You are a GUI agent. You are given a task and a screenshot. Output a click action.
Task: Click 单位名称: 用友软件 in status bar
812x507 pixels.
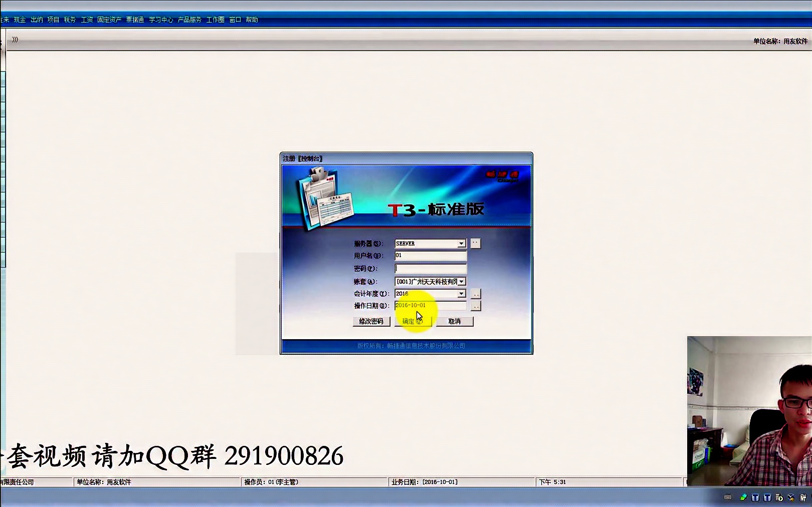coord(104,482)
